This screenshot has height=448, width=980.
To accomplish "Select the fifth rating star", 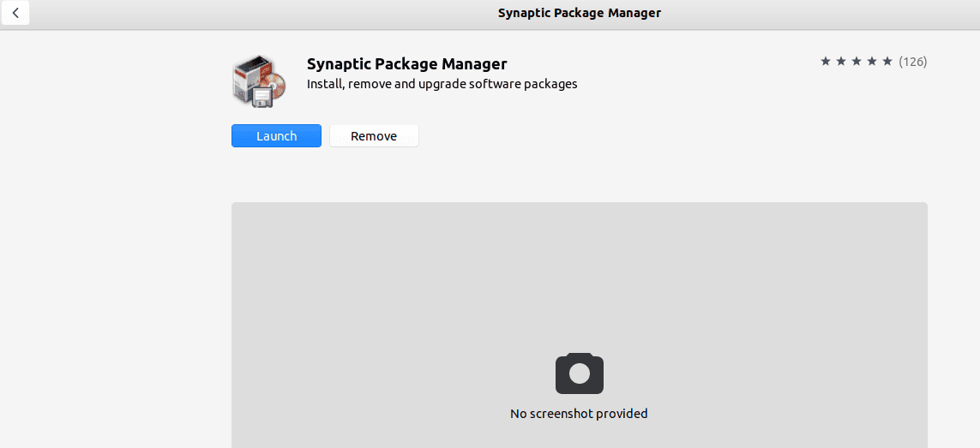I will click(x=887, y=62).
